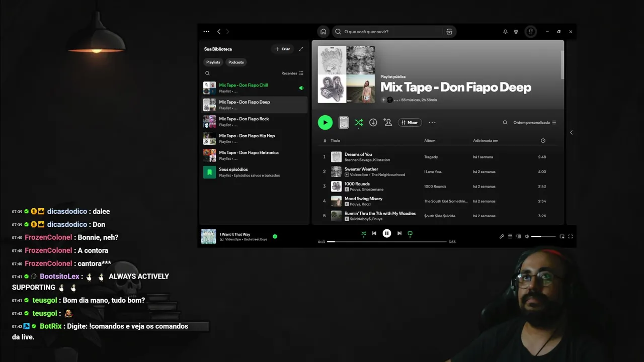Screen dimensions: 644x362
Task: Open the album link Tragedy
Action: [x=431, y=157]
